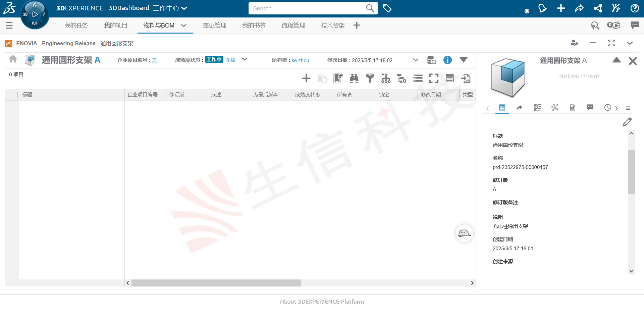Click the 无 enterprise item number link
644x309 pixels.
[154, 60]
